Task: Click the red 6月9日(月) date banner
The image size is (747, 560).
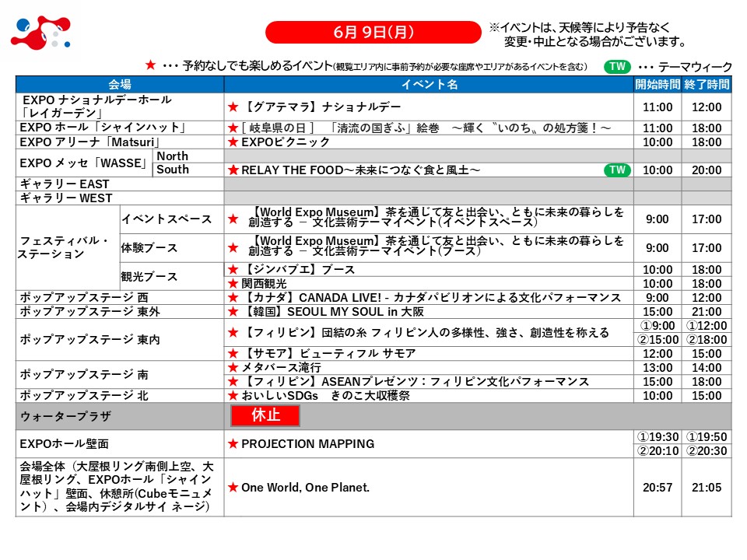Action: 373,32
